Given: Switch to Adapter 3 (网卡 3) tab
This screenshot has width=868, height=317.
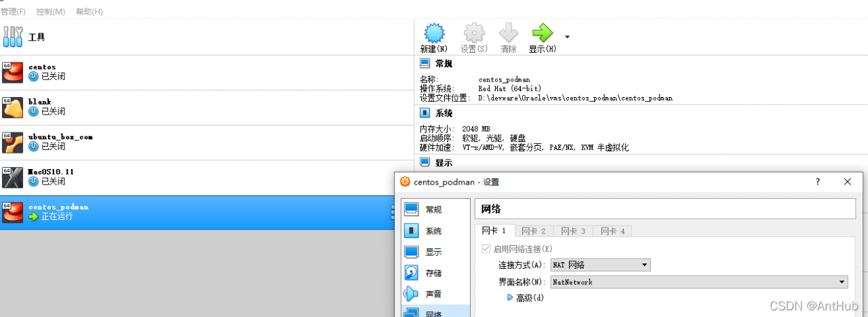Looking at the screenshot, I should 574,231.
